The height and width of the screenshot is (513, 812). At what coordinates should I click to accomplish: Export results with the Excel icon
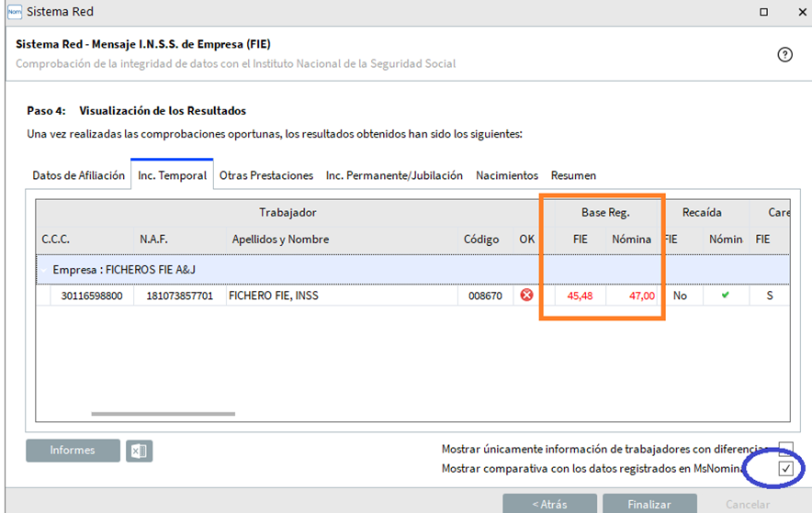pos(139,451)
